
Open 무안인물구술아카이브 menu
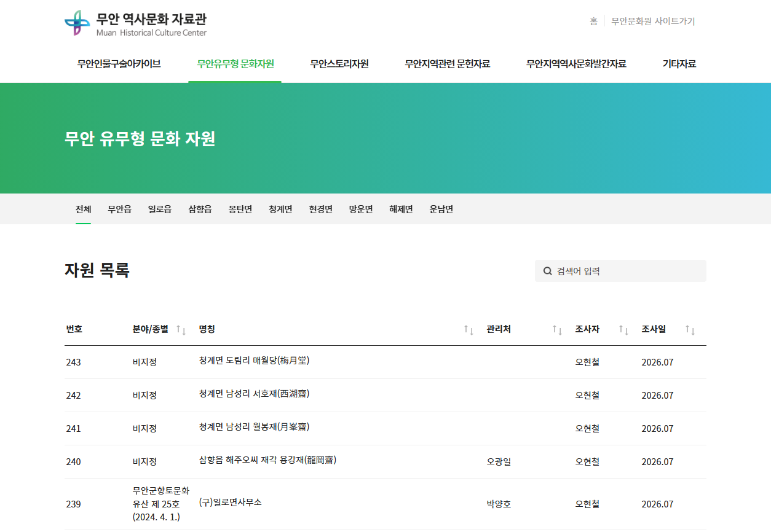[x=119, y=64]
